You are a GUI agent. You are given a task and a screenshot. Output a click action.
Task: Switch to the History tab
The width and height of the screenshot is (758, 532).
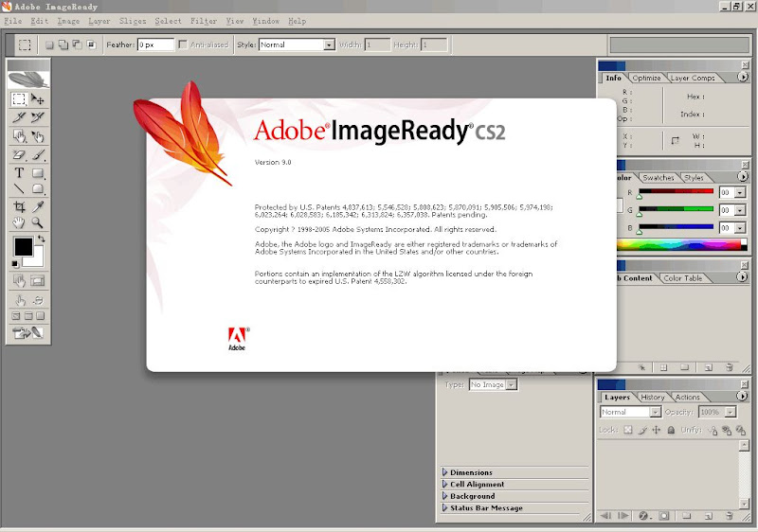click(653, 397)
